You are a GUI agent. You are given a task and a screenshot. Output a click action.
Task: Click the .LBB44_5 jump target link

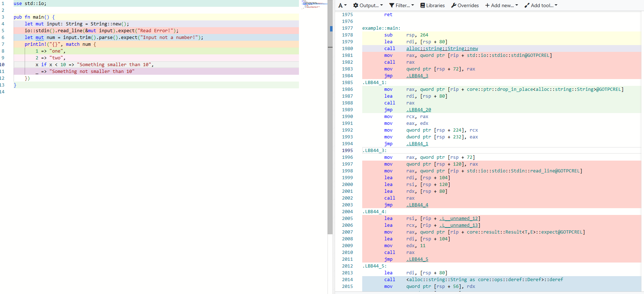coord(417,259)
